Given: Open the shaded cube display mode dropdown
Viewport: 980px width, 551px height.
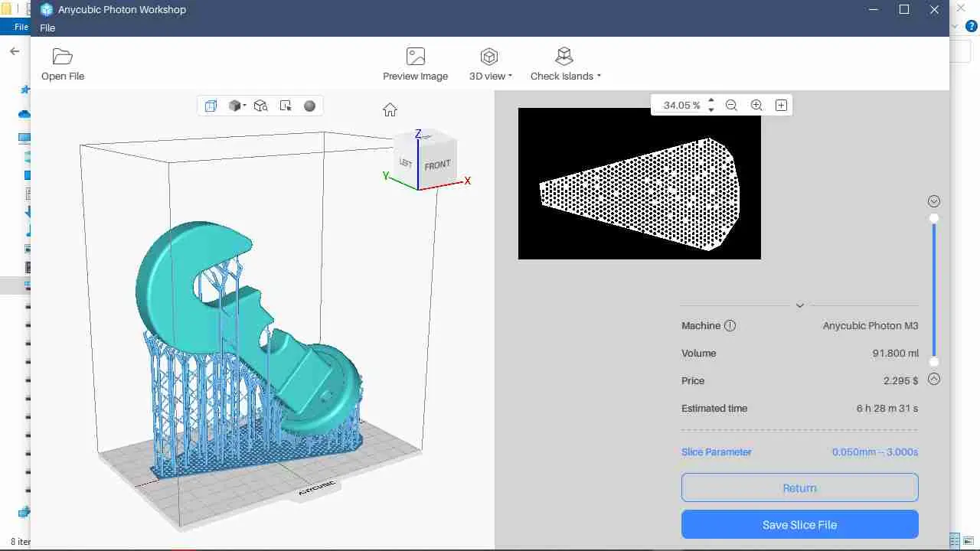Looking at the screenshot, I should coord(237,106).
